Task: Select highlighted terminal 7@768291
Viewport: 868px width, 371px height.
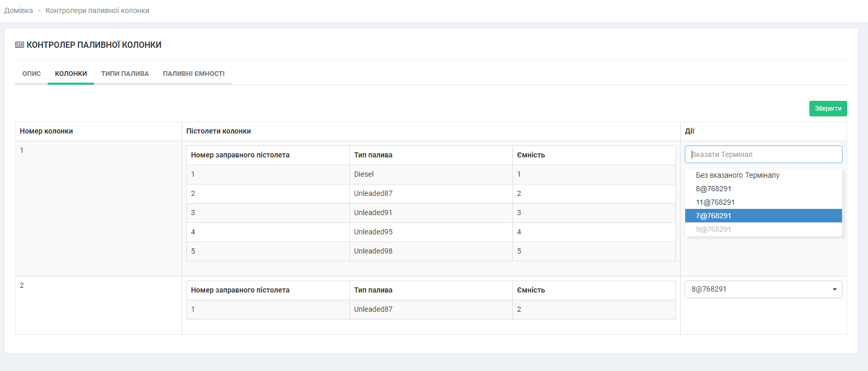Action: [713, 216]
